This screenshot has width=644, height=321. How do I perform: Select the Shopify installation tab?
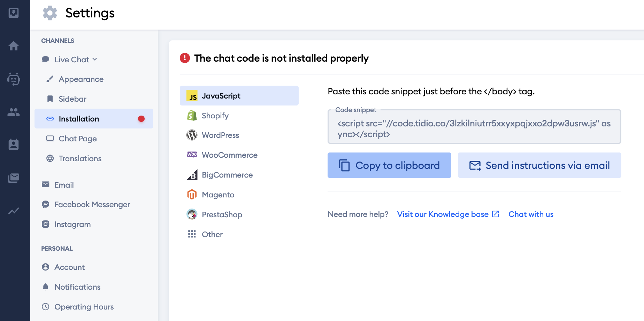coord(239,116)
